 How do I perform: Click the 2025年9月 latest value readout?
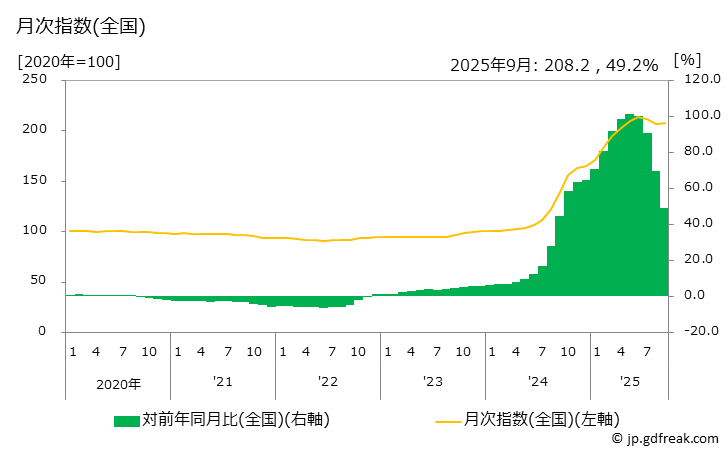pos(554,65)
